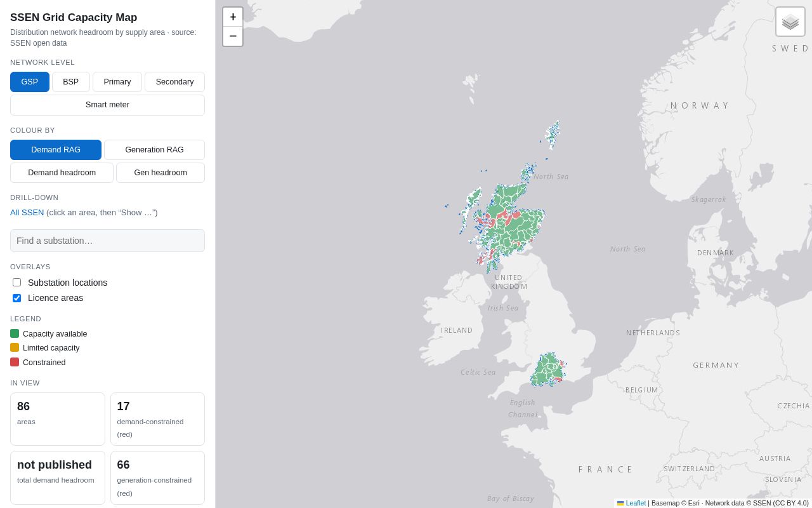Select the Smart meter level
Screen dimensions: 812x508
(x=107, y=105)
